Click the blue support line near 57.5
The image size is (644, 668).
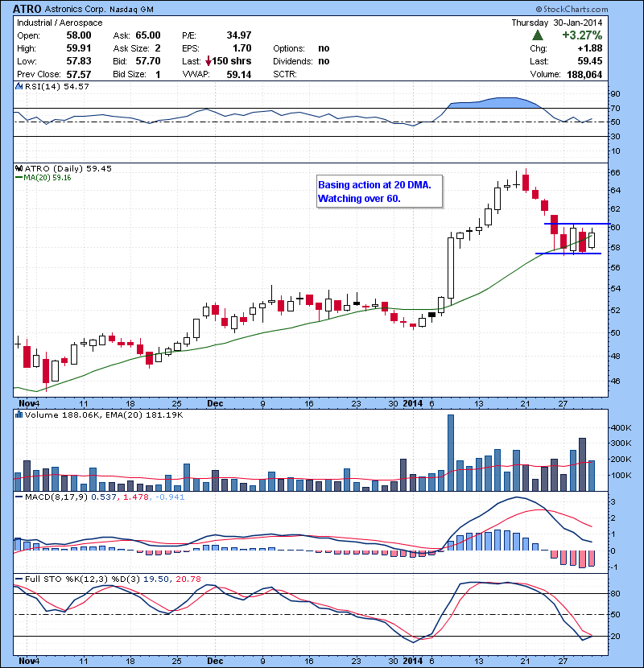point(568,254)
